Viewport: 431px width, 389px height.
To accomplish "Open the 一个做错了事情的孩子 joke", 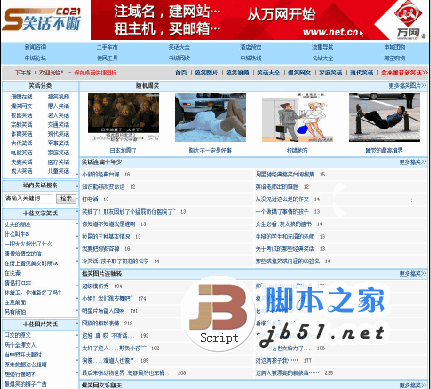I will click(x=282, y=211).
